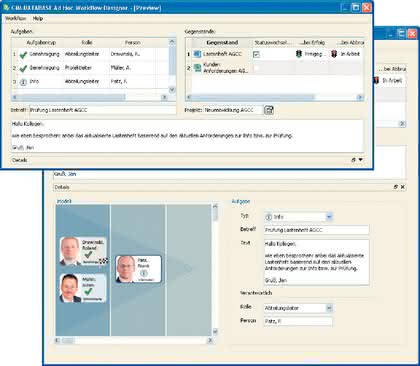Click the Text box in the Aufgabe form
The height and width of the screenshot is (366, 420).
click(x=316, y=262)
